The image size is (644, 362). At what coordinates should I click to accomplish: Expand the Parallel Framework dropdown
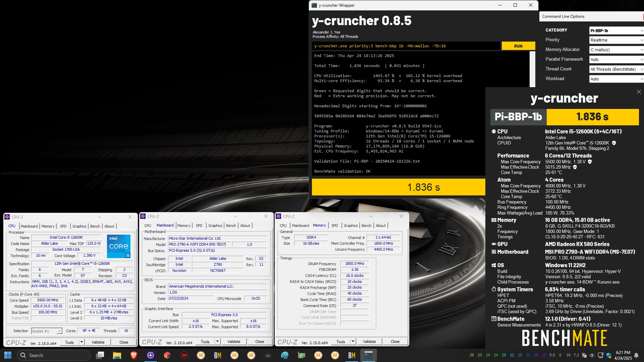(x=616, y=59)
